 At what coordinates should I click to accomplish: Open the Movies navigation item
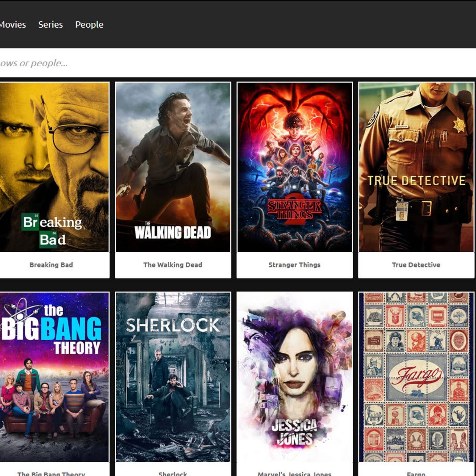tap(12, 24)
